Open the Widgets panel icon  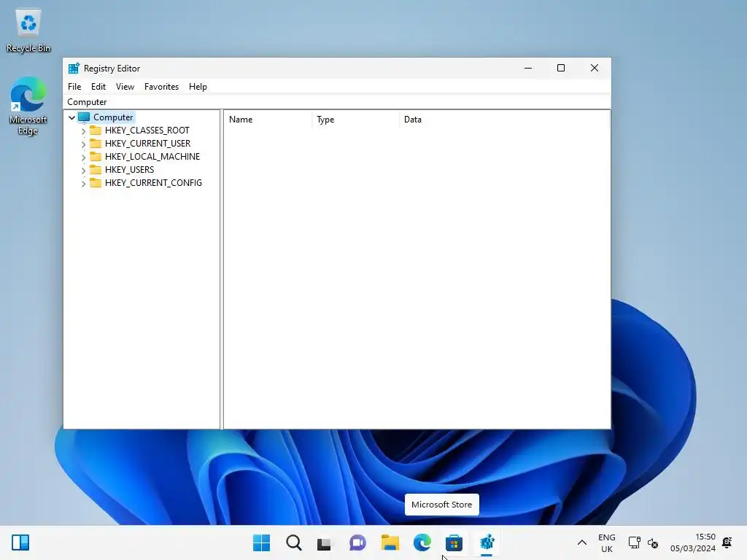coord(20,542)
